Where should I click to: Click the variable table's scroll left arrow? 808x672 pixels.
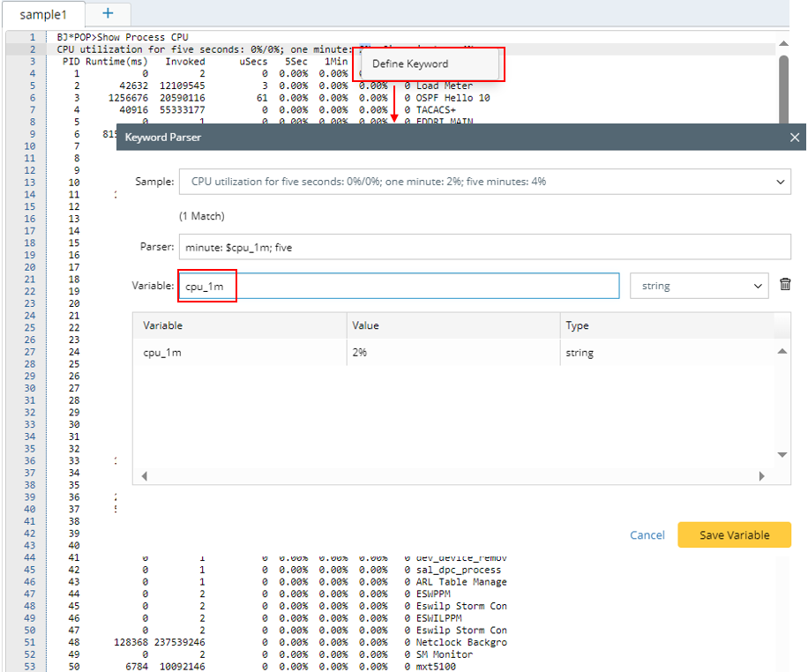144,476
